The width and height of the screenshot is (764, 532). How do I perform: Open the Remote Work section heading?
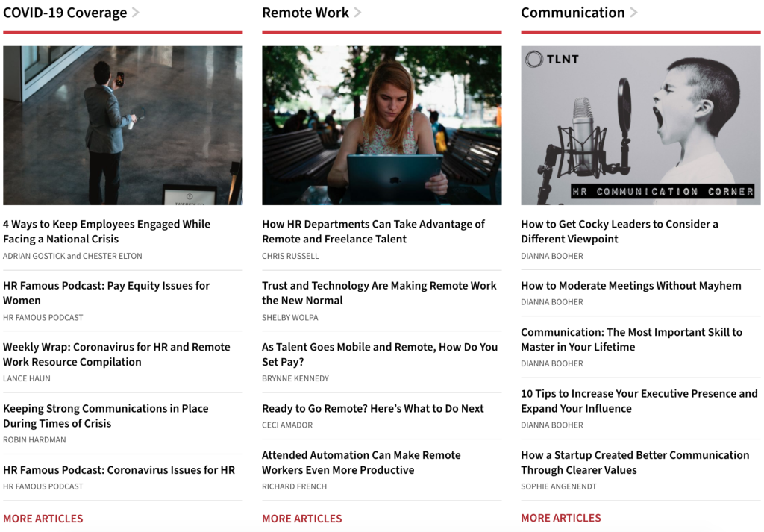coord(305,13)
